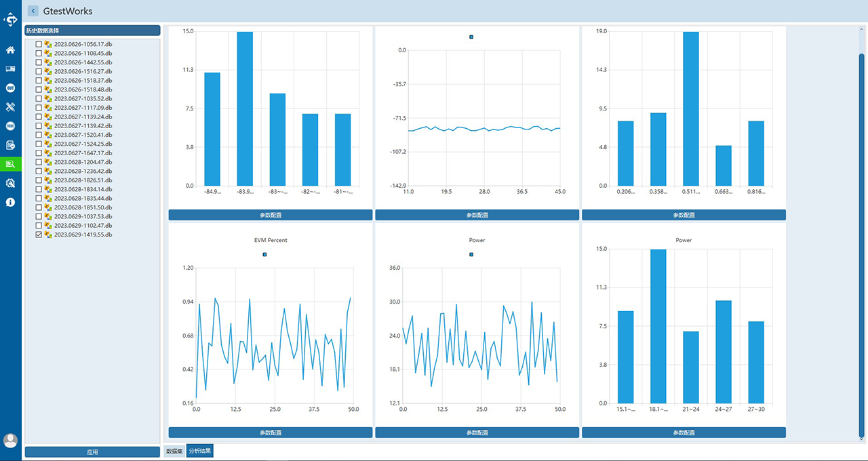
Task: Check the 2023.0629-1037.53.db checkbox
Action: (x=39, y=216)
